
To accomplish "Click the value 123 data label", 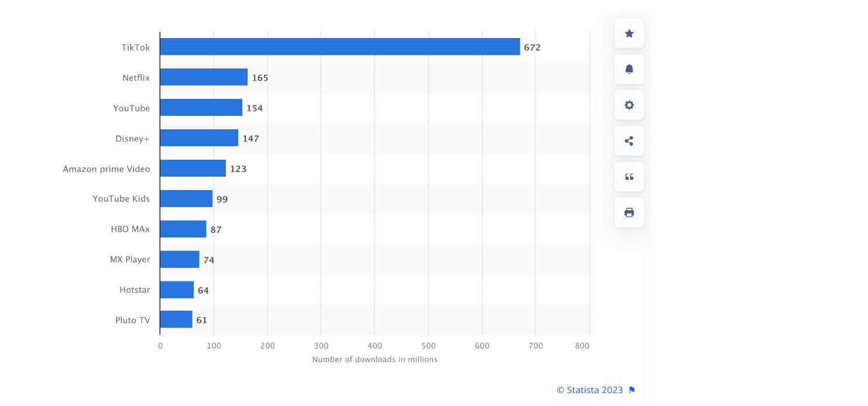I will click(x=238, y=169).
